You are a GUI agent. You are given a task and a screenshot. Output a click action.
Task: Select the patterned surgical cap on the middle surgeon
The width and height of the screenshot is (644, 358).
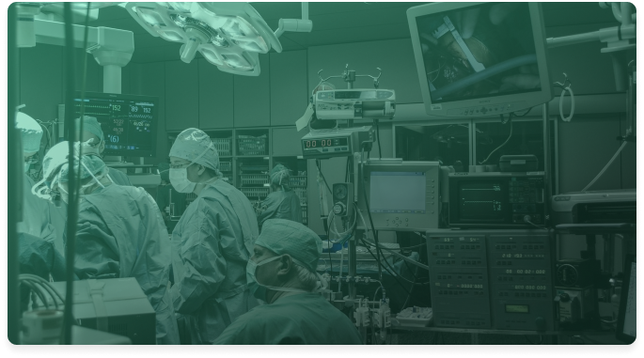pyautogui.click(x=195, y=148)
